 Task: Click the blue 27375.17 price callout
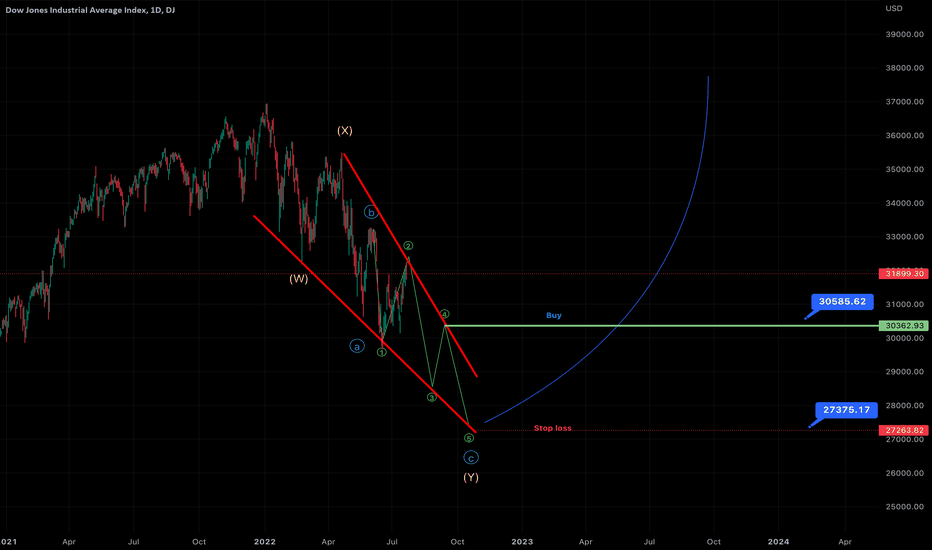pos(846,410)
